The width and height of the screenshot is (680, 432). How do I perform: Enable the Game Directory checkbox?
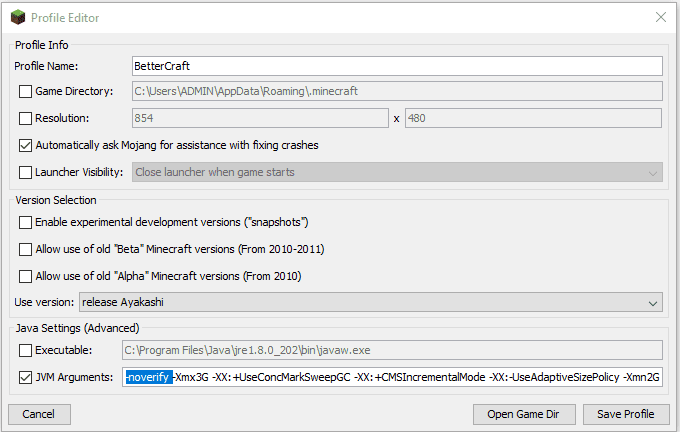[25, 92]
